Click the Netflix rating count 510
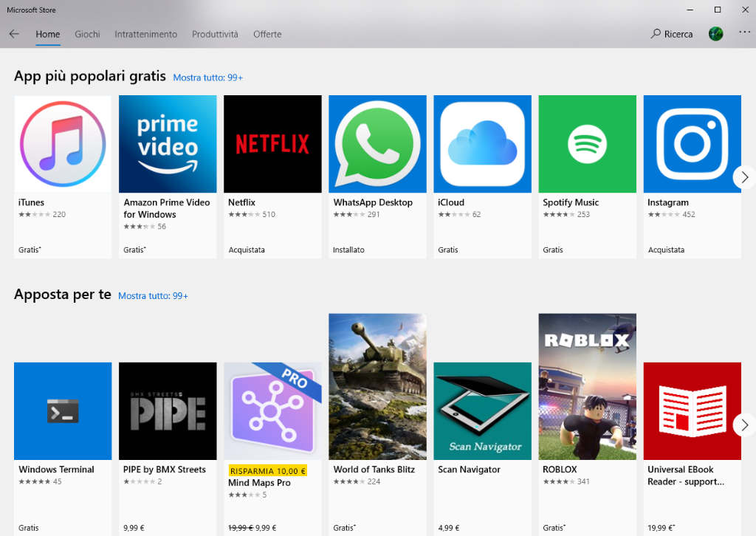 coord(269,215)
